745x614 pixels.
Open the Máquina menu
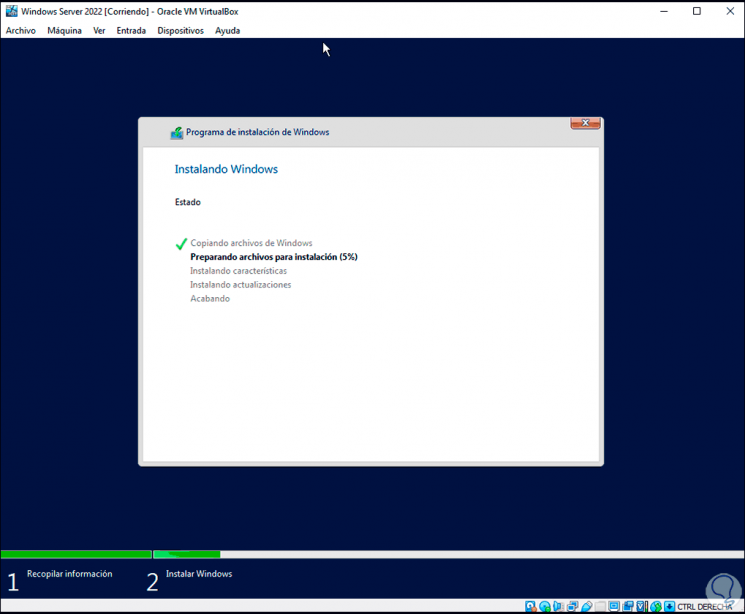64,30
